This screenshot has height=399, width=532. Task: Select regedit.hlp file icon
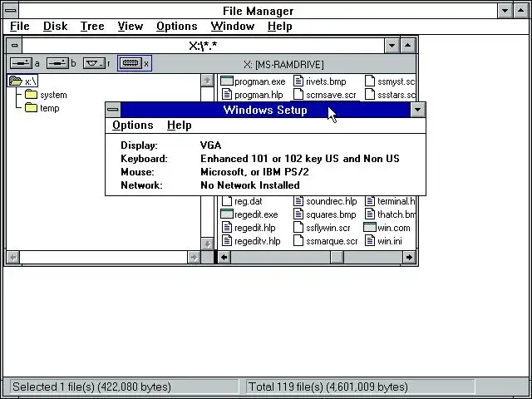(227, 228)
